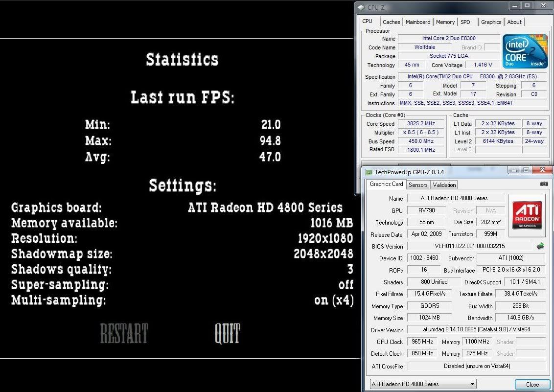Click the Subvendor value ATI (1002)
Viewport: 554px width, 392px height.
[511, 258]
